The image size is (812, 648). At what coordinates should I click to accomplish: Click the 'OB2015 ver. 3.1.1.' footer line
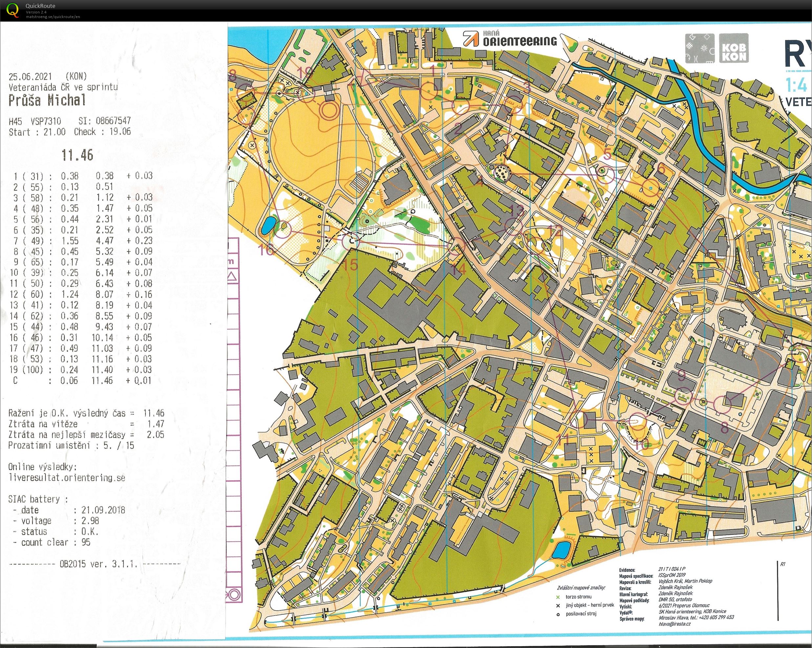point(95,564)
